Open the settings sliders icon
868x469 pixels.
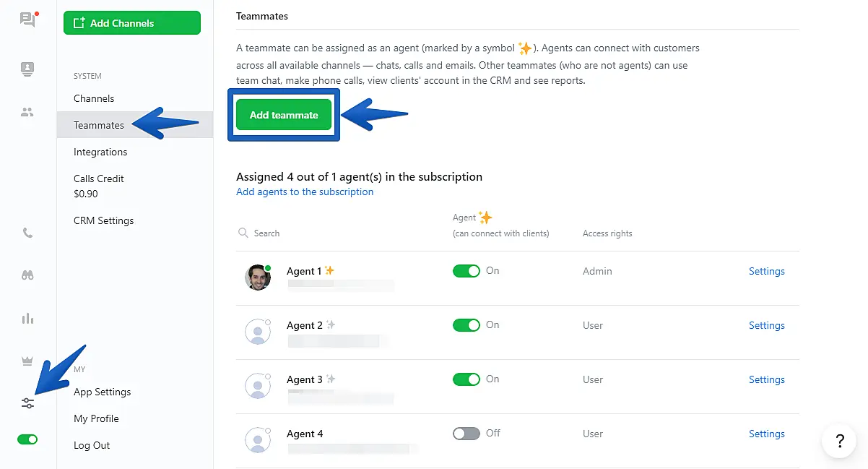coord(27,403)
